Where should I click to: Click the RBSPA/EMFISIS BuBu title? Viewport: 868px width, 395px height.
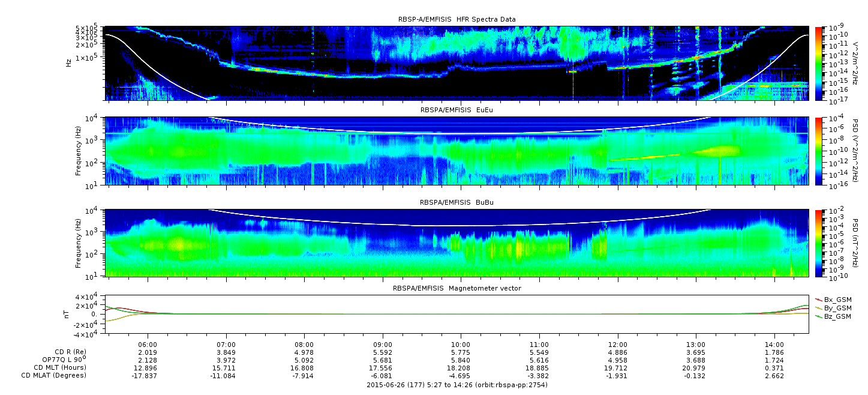456,203
